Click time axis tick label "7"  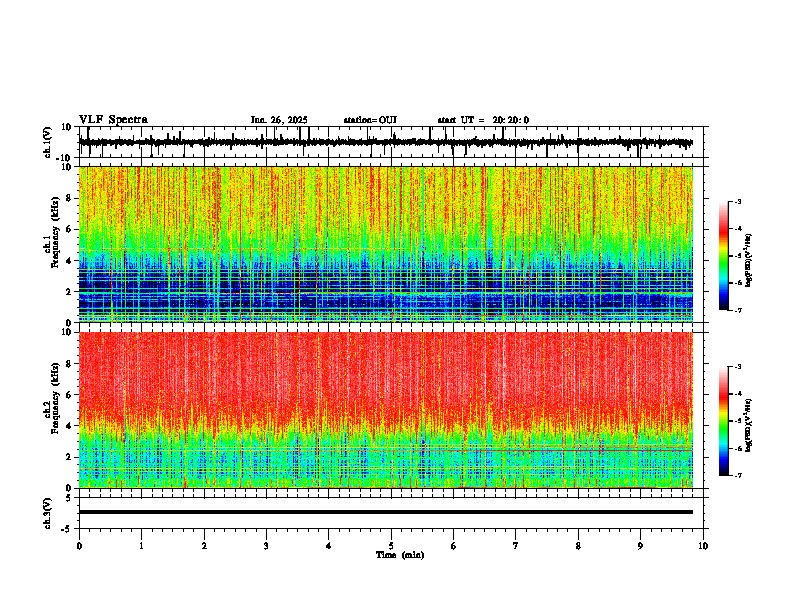(516, 546)
